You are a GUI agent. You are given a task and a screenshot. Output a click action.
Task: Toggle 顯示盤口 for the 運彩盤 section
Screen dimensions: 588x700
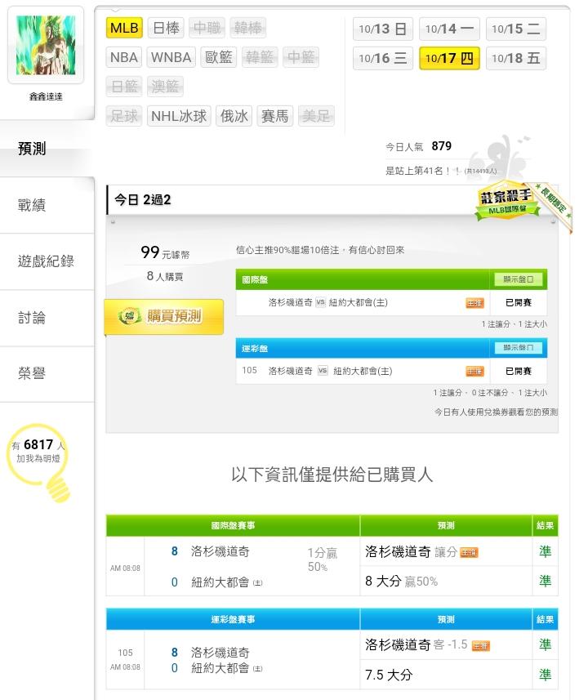(x=517, y=348)
